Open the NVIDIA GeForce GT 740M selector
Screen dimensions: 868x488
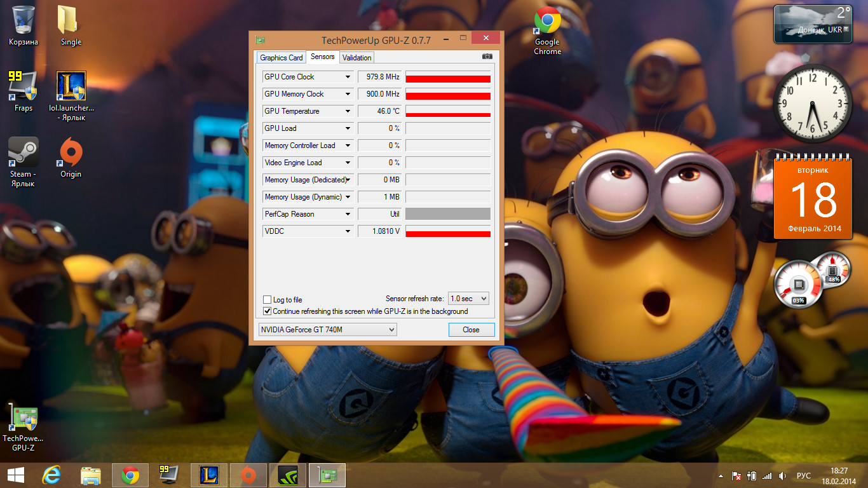click(328, 330)
